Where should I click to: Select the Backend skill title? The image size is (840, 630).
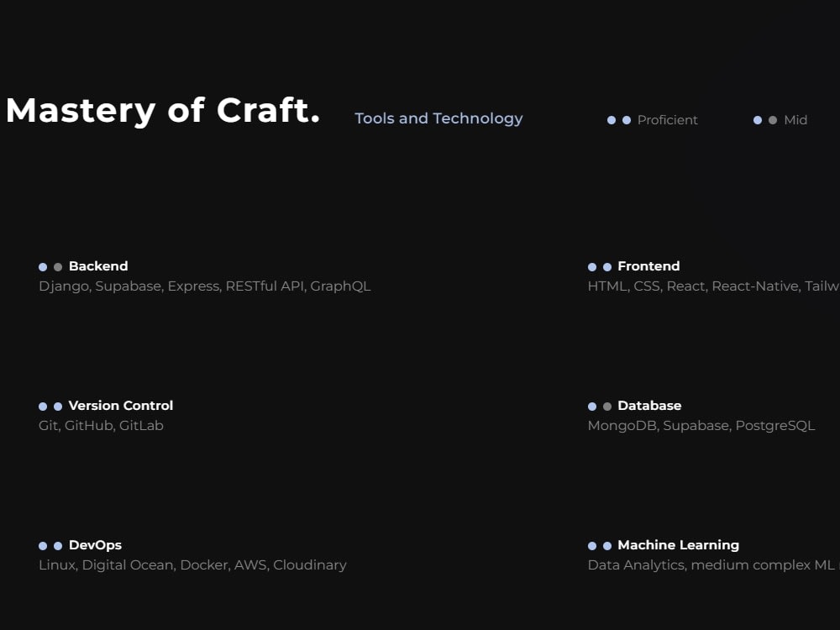98,266
